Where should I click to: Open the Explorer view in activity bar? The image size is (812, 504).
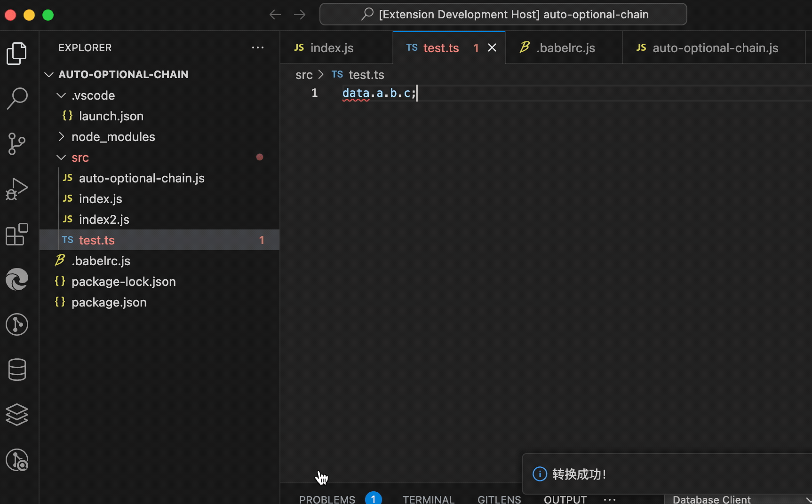(x=17, y=54)
